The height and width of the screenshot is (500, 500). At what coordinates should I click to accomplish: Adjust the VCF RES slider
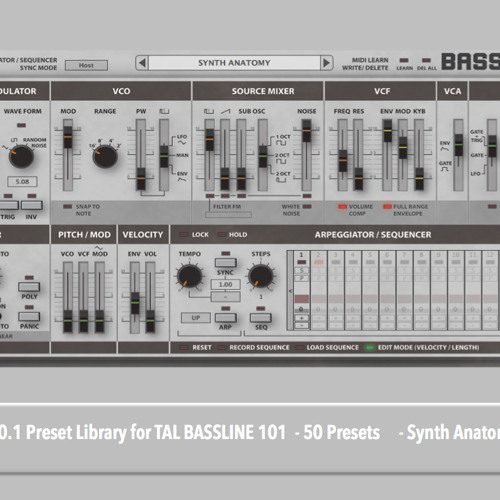click(x=358, y=179)
